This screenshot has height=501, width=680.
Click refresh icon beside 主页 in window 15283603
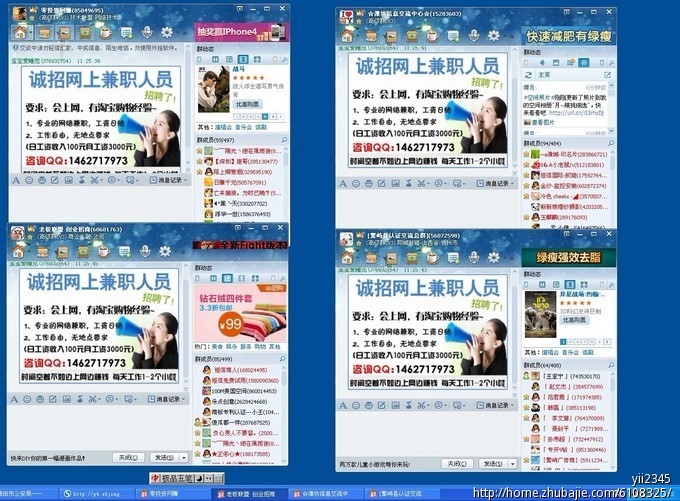(528, 75)
